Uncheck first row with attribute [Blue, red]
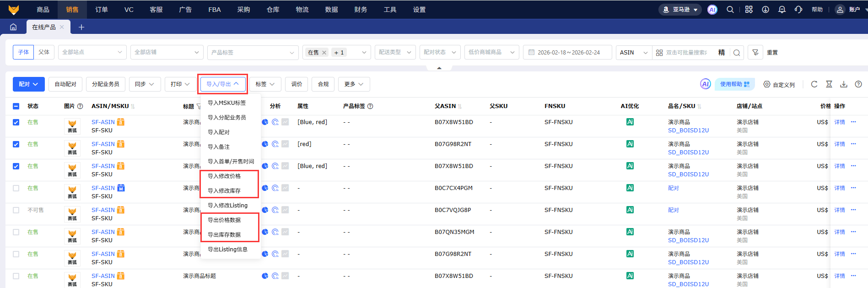868x288 pixels. tap(16, 122)
